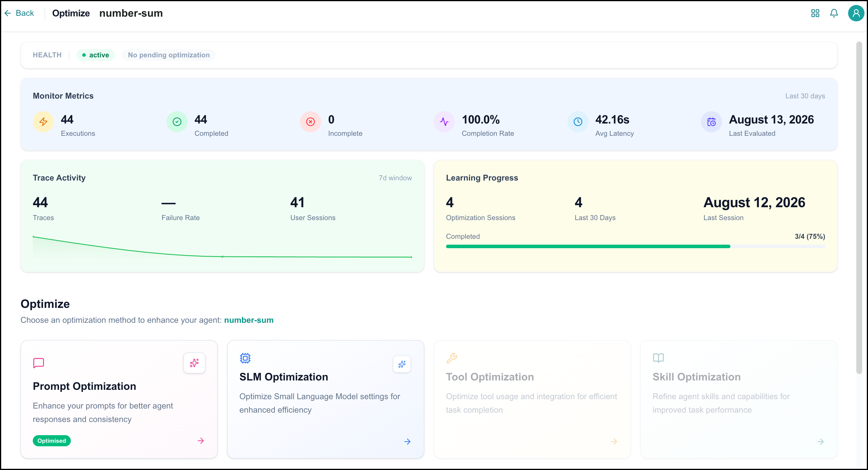
Task: Click the Completion Rate pulse icon
Action: tap(444, 122)
